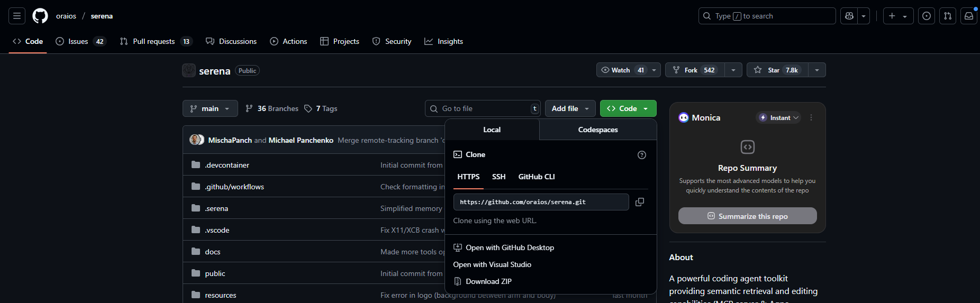Open the Add file dropdown
The image size is (980, 303).
570,108
